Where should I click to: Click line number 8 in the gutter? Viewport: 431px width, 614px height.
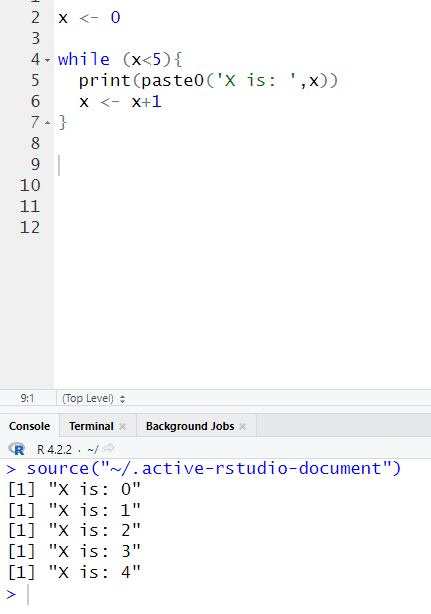pyautogui.click(x=35, y=143)
